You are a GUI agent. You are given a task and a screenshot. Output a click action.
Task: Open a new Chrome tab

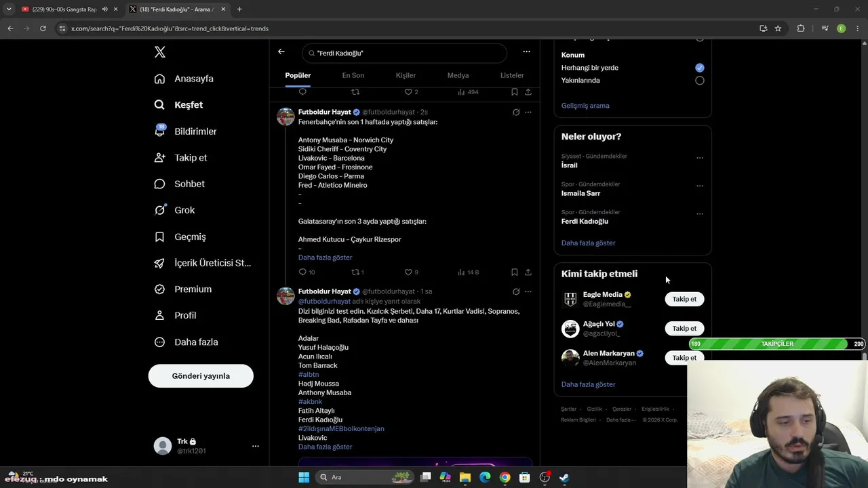[239, 9]
